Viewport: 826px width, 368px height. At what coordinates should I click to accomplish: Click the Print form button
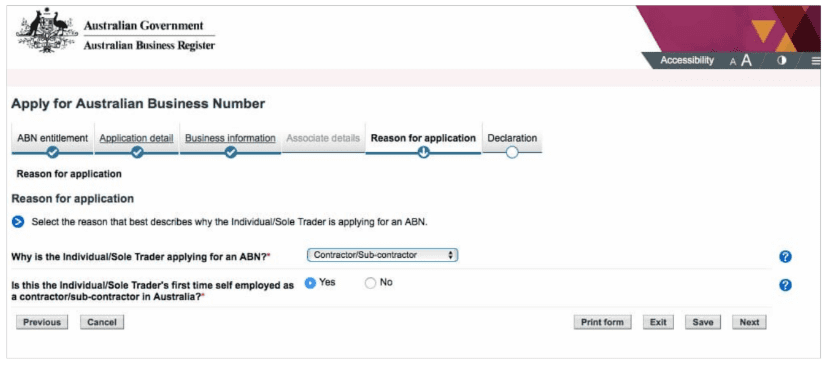point(602,322)
